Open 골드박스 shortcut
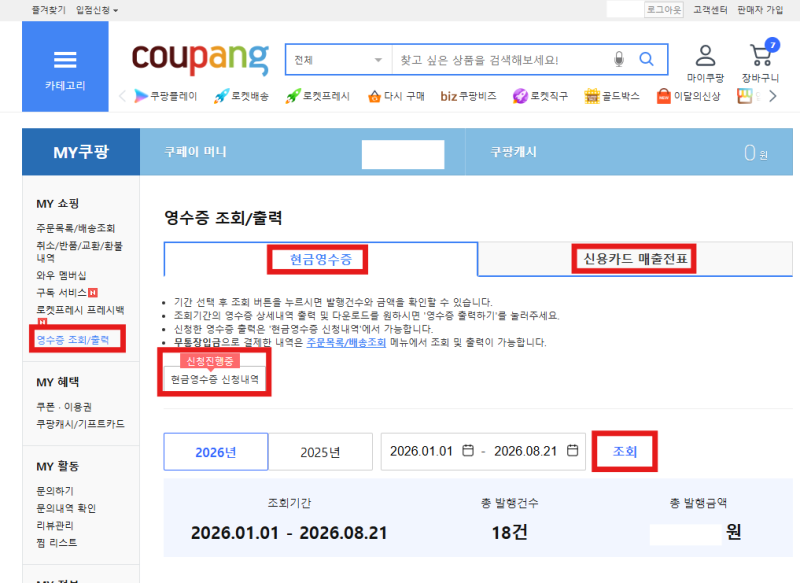The image size is (800, 583). [612, 96]
